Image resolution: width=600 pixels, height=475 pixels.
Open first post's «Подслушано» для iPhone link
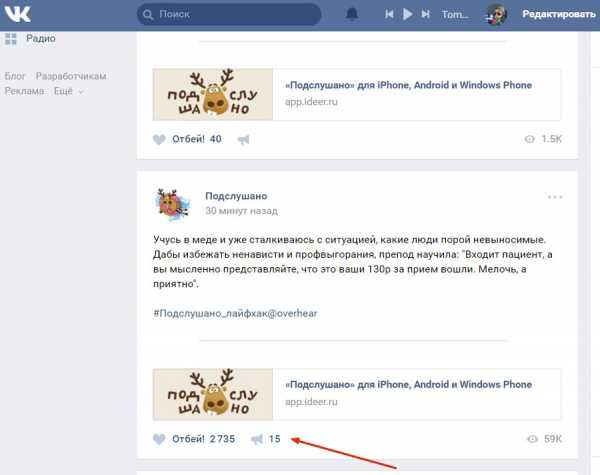(408, 85)
